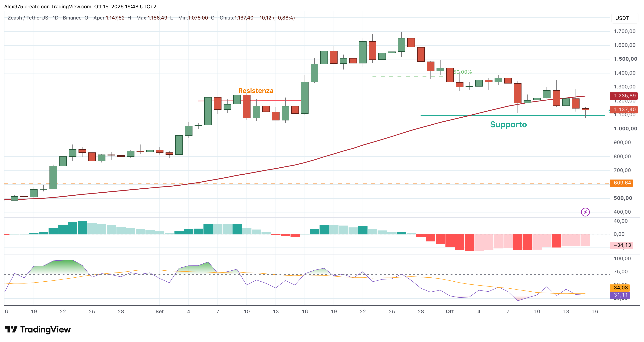Select the Resistenza annotation text
644x342 pixels.
click(x=256, y=91)
